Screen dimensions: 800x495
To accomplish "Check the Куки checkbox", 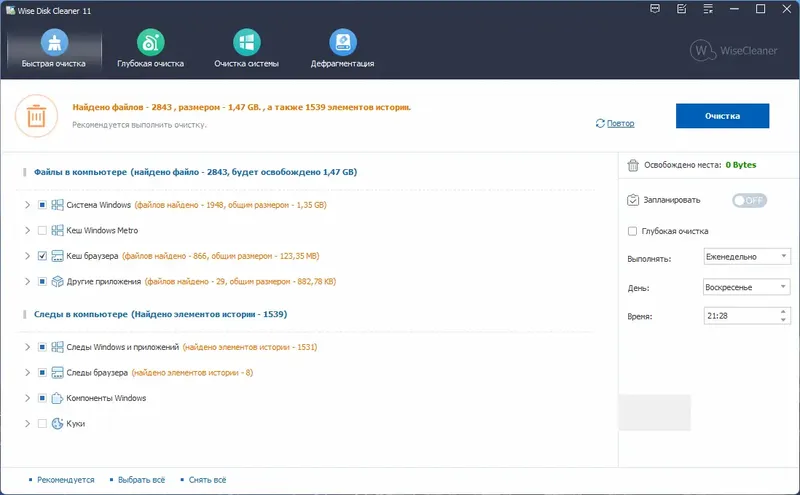I will 42,424.
